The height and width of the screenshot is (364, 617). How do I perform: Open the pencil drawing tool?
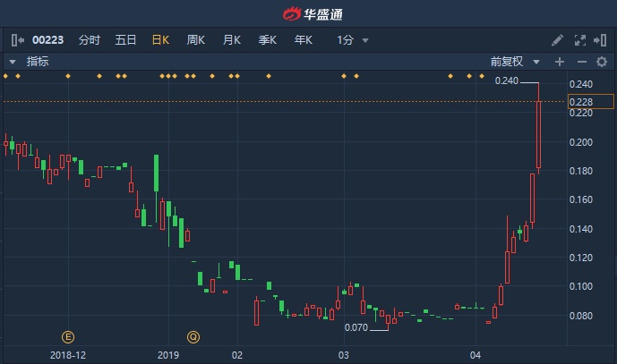tap(557, 40)
